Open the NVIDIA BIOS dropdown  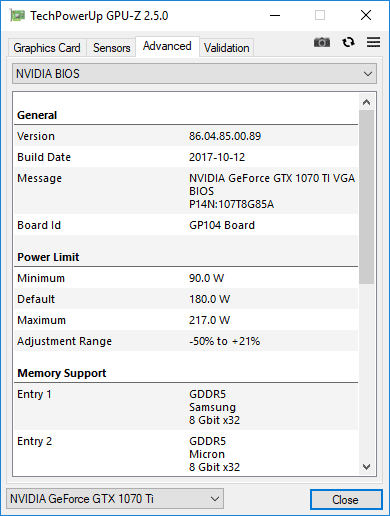(194, 74)
